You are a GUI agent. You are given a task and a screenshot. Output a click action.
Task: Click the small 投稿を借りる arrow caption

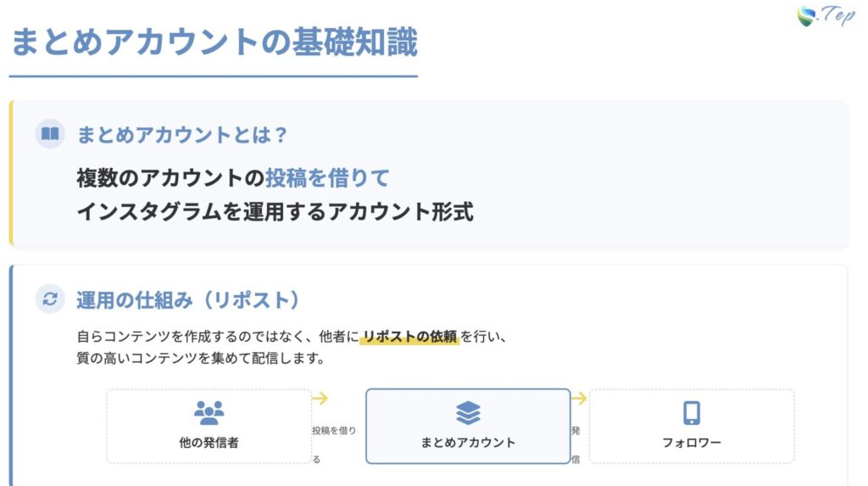pos(334,431)
